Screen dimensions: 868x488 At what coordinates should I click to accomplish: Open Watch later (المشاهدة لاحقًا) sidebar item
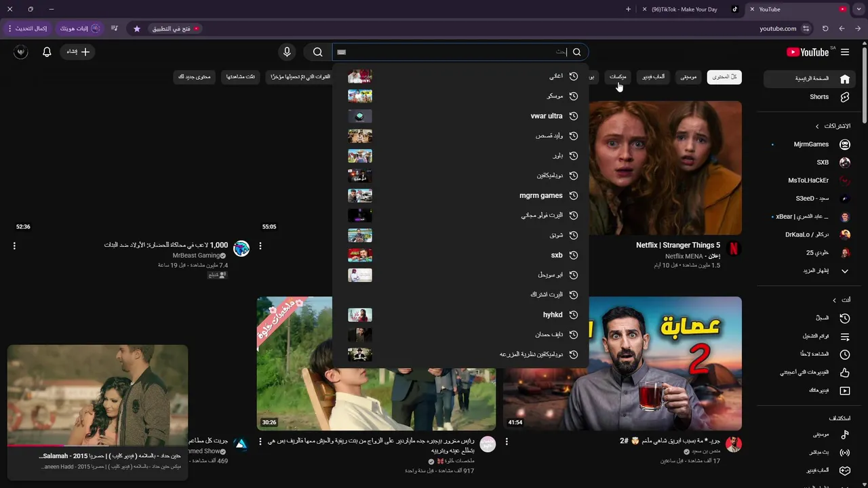(x=810, y=354)
